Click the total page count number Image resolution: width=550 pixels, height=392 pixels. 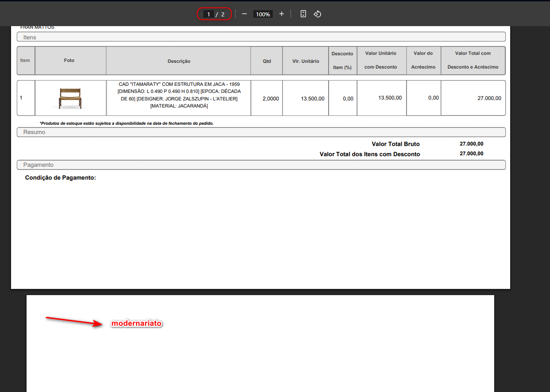click(x=223, y=14)
